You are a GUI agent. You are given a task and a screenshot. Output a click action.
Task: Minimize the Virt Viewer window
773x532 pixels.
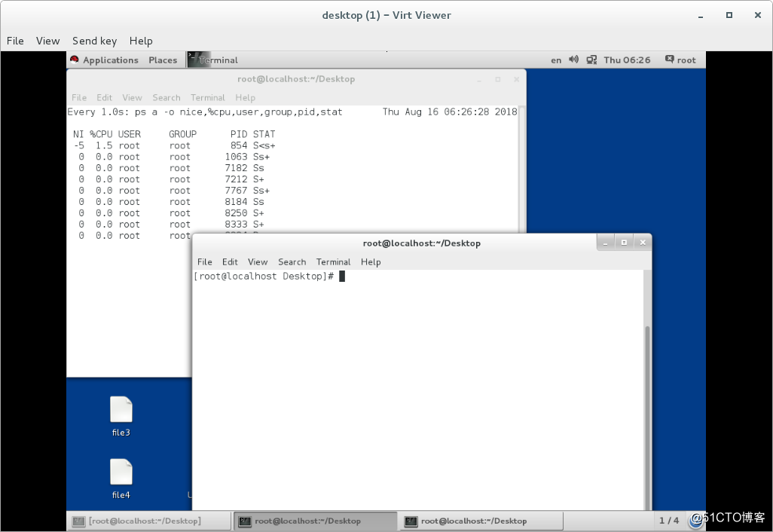(x=701, y=15)
